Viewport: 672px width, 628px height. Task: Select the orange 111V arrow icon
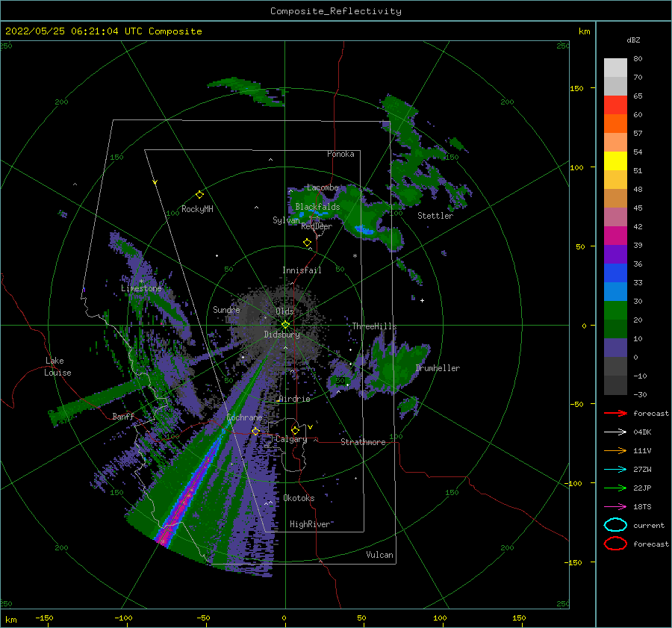(x=615, y=450)
